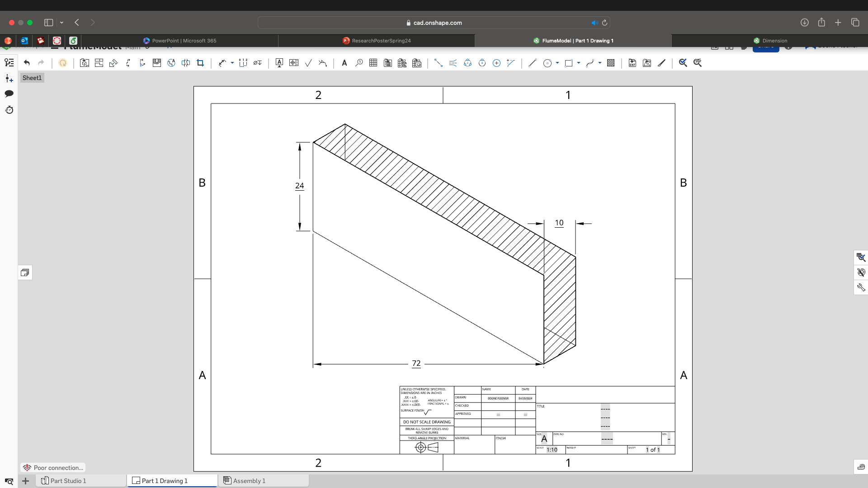Expand the dimension tool dropdown arrow

[232, 63]
